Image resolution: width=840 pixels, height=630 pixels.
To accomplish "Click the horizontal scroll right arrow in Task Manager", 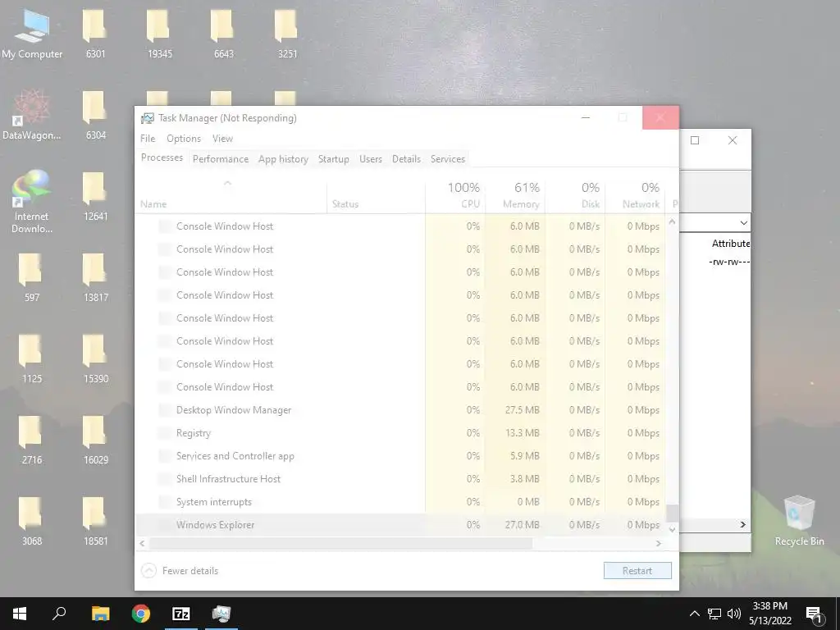I will click(x=659, y=543).
